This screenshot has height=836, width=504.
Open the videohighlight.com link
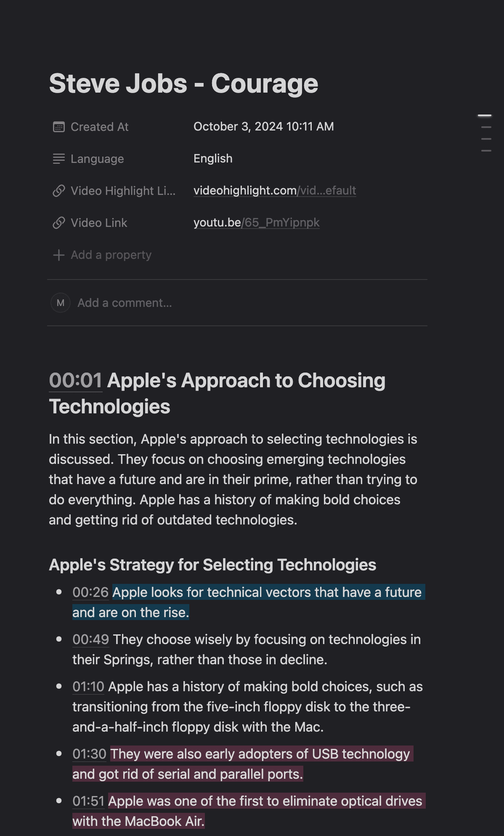click(274, 190)
